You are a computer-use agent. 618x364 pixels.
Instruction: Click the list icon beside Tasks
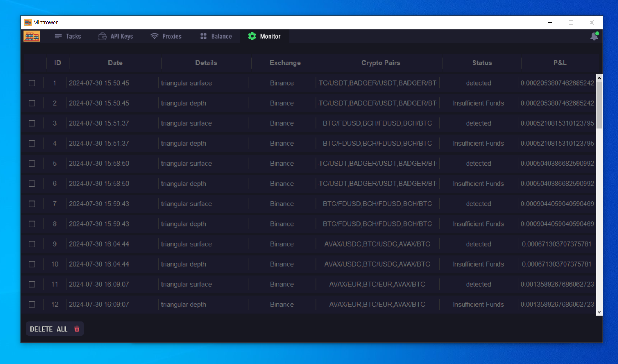pos(58,36)
